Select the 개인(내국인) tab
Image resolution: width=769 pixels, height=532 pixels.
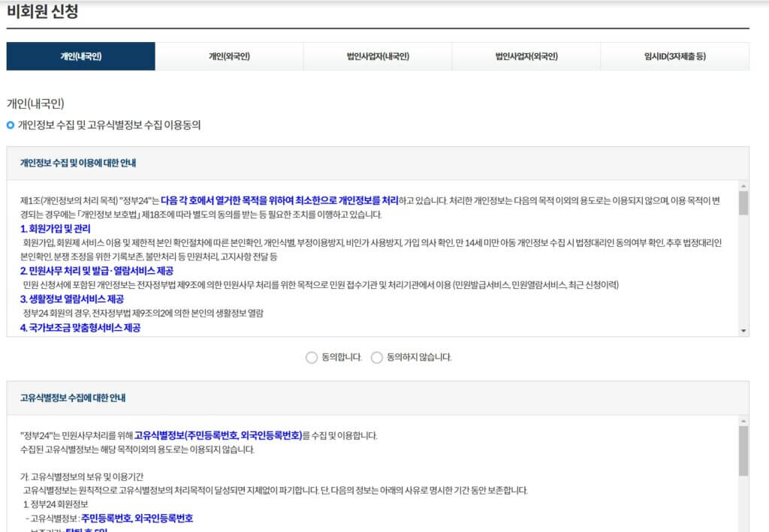click(81, 56)
